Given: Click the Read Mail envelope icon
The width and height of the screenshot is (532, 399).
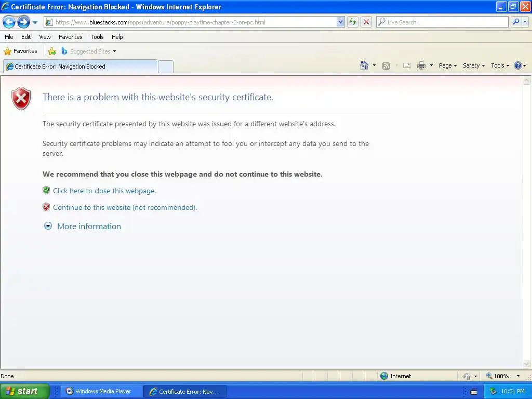Looking at the screenshot, I should pos(407,65).
